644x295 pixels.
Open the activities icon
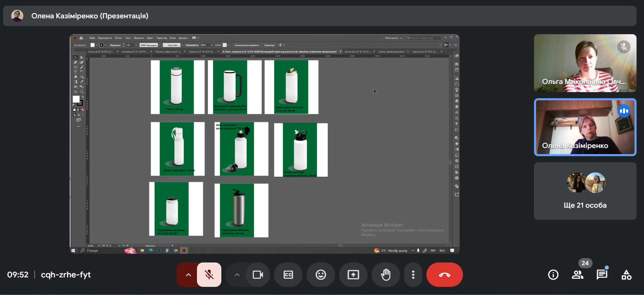(x=626, y=275)
